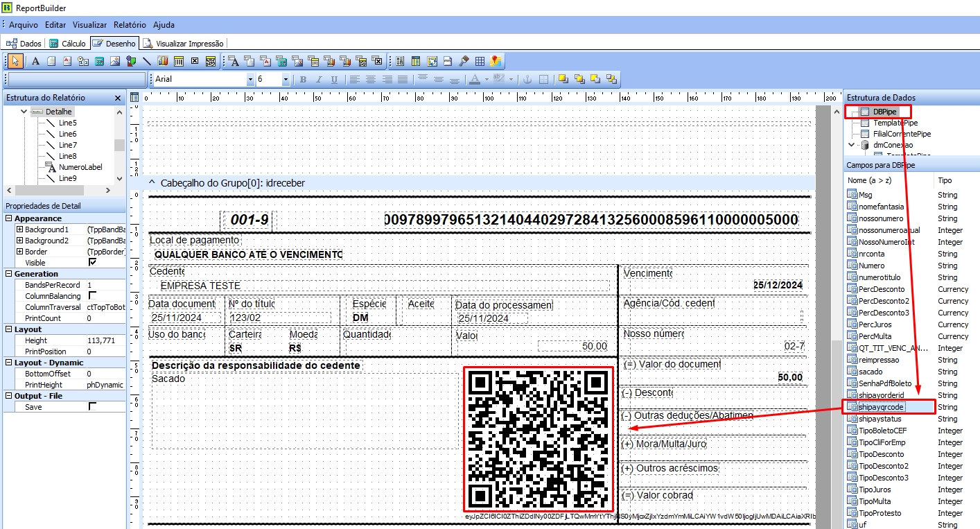The height and width of the screenshot is (529, 980).
Task: Toggle the Visible property checkbox
Action: [92, 263]
